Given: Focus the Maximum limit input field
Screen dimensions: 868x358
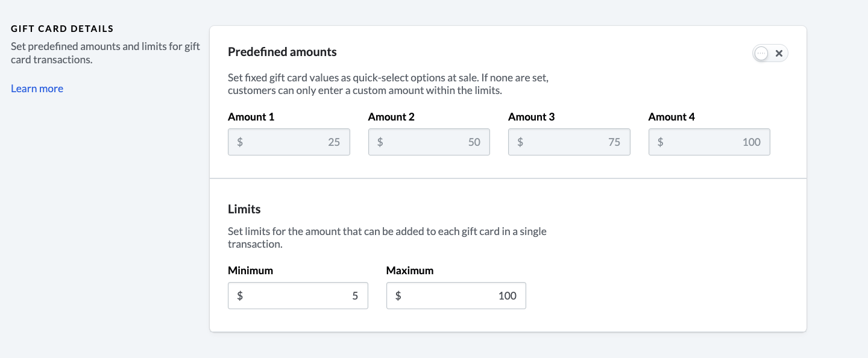Looking at the screenshot, I should point(456,296).
